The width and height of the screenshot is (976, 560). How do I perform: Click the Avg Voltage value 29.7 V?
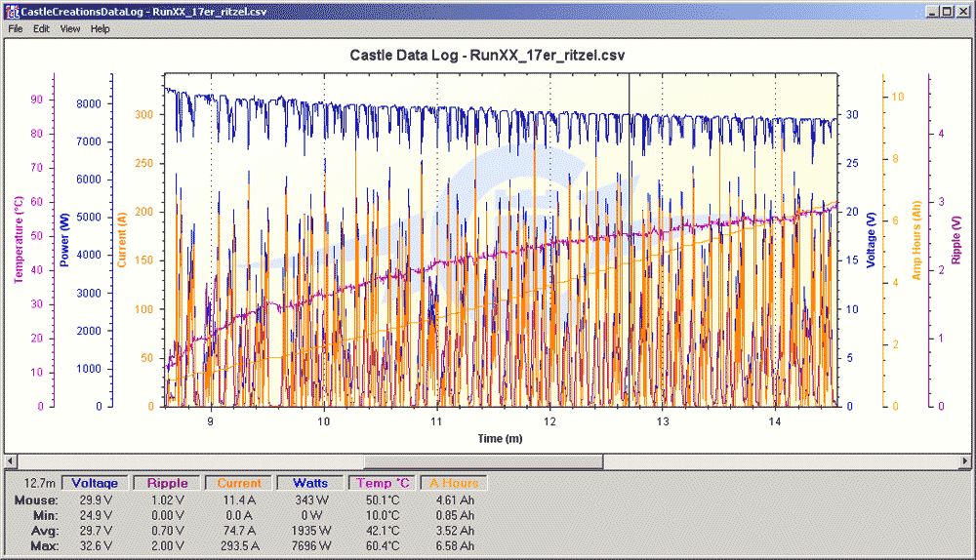(x=96, y=531)
